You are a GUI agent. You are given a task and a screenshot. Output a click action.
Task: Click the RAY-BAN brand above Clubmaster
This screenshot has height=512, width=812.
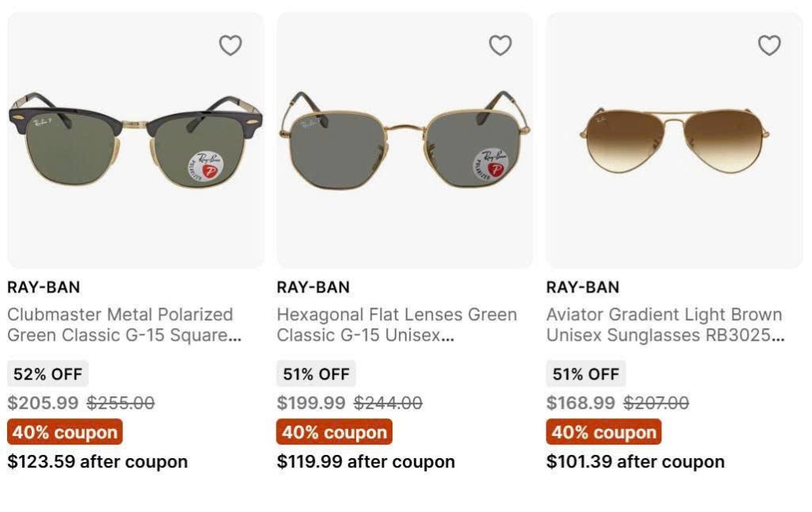pos(44,287)
